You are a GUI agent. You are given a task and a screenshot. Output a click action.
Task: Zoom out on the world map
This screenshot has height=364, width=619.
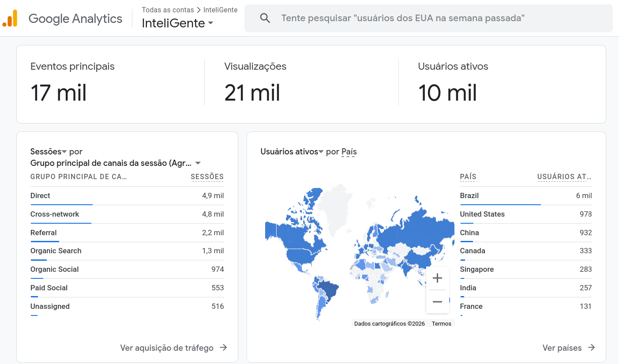coord(437,302)
